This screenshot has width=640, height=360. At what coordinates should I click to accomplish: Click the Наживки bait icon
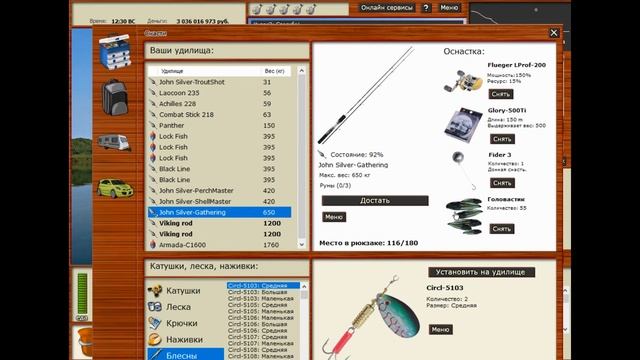(x=155, y=339)
